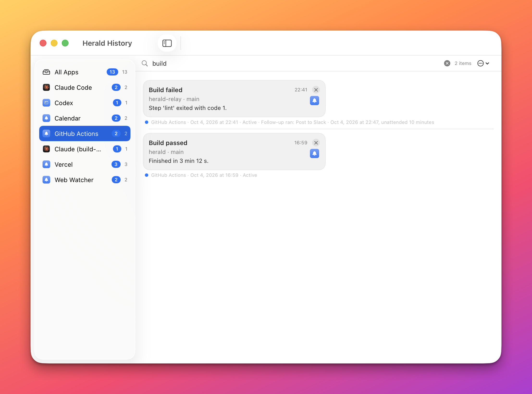Click the GitHub Actions bell icon in sidebar
The width and height of the screenshot is (532, 394).
point(46,133)
